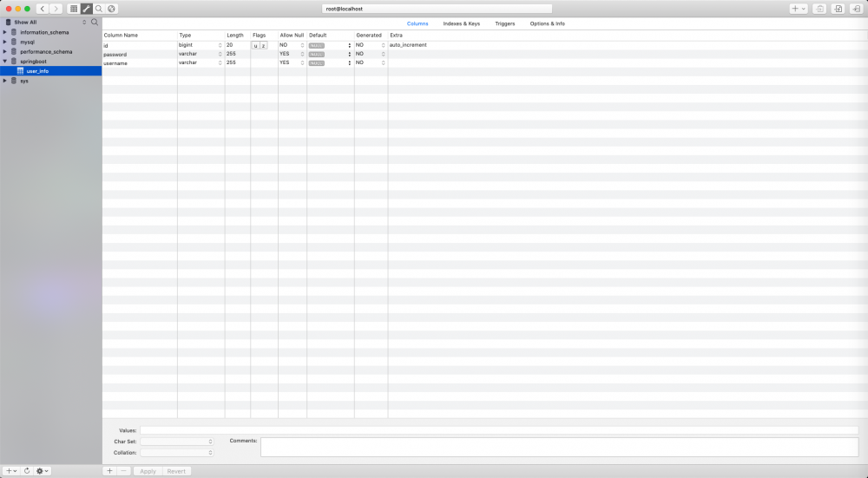868x478 pixels.
Task: Open the sidebar add plus menu
Action: pos(11,471)
